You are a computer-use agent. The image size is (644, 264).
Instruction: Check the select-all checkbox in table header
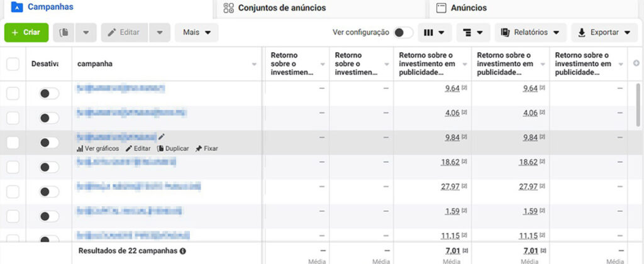pos(13,64)
